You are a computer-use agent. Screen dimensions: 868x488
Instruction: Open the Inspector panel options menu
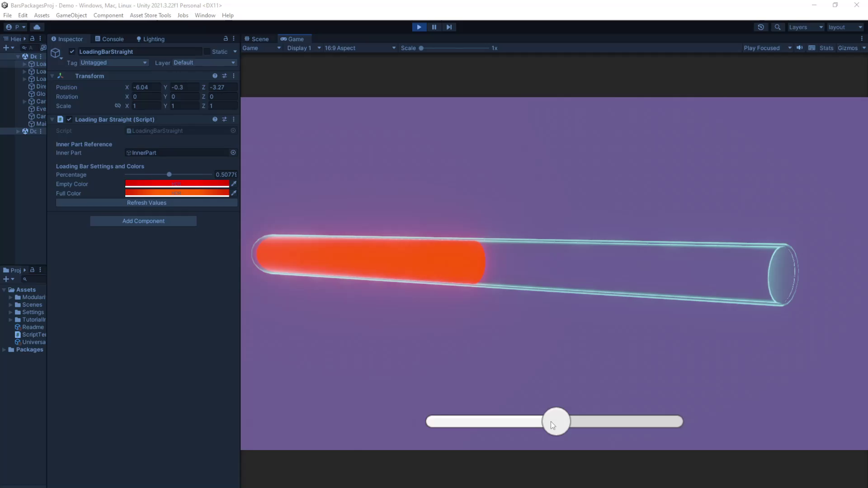click(234, 39)
